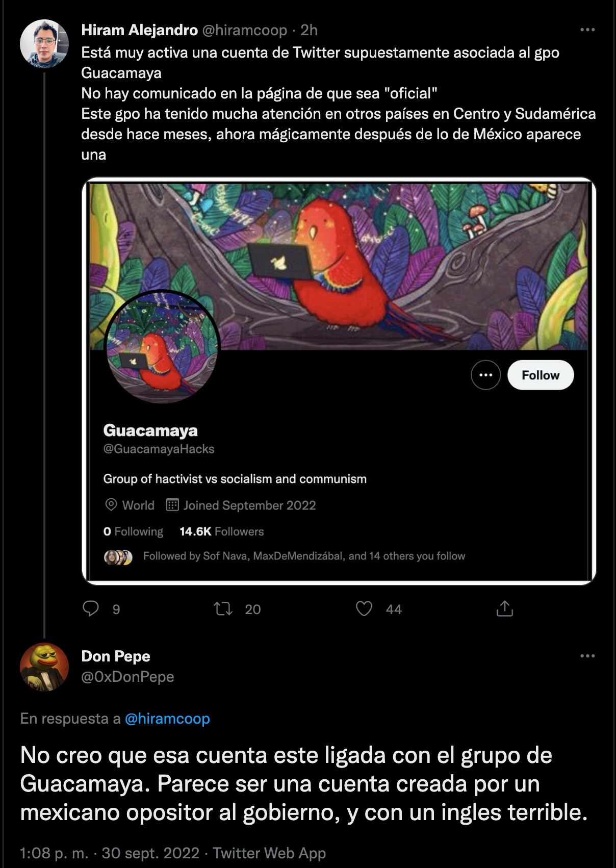Click the 2h timestamp on Hiram's tweet
This screenshot has height=868, width=616.
point(309,30)
